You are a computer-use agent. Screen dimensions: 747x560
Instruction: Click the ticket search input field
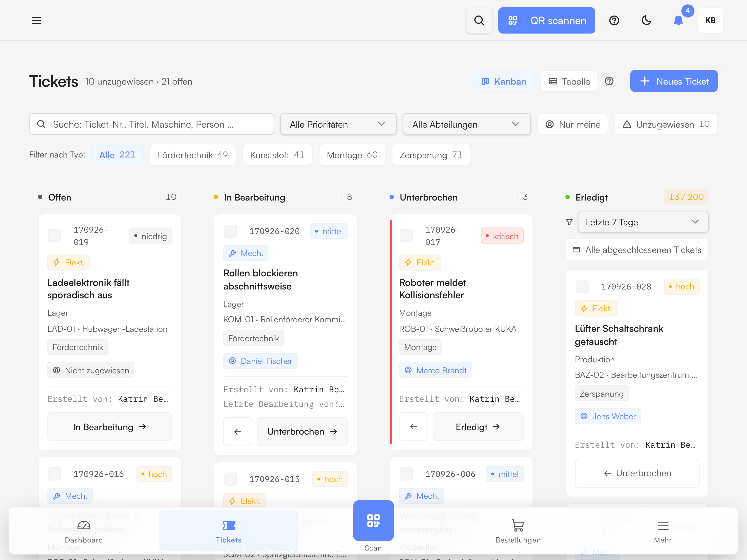[x=152, y=124]
